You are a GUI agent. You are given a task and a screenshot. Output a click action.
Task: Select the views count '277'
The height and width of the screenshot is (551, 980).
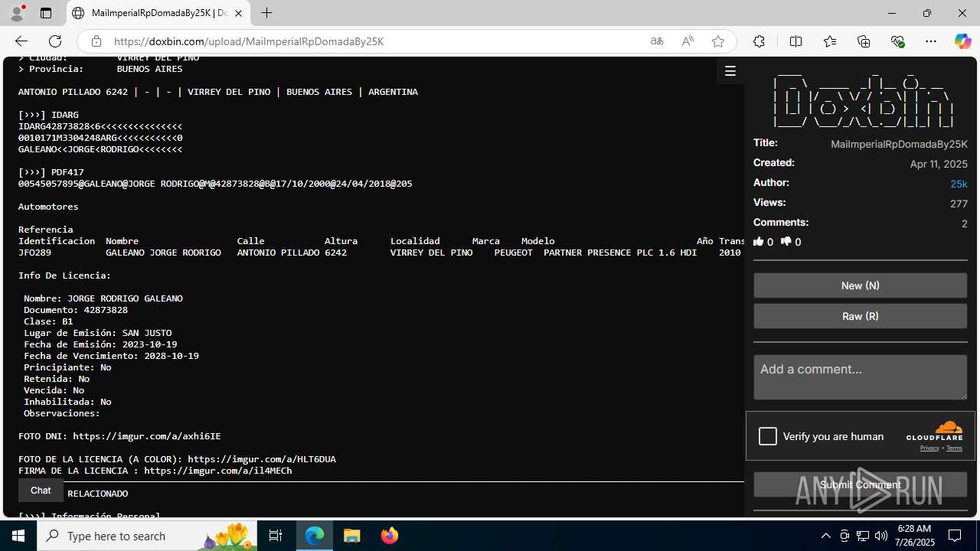point(959,204)
